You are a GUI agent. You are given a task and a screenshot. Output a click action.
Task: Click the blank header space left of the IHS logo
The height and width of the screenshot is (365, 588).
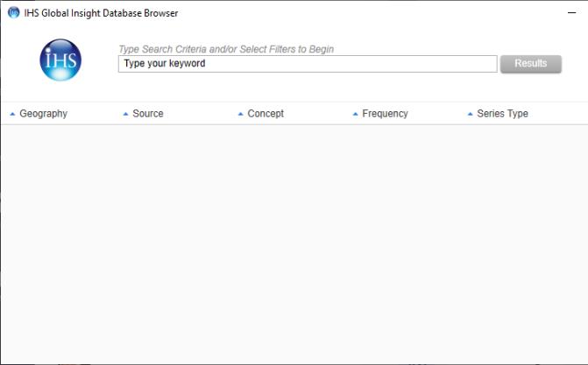19,61
